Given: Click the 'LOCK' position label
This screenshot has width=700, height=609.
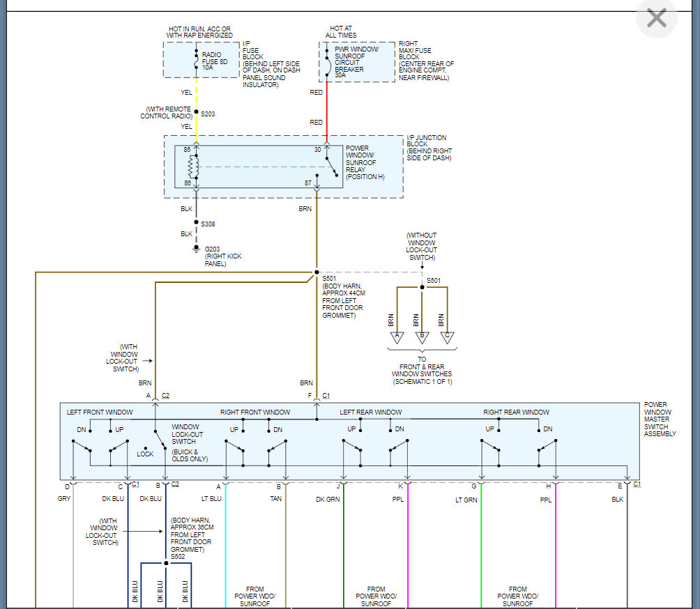Looking at the screenshot, I should (x=145, y=454).
